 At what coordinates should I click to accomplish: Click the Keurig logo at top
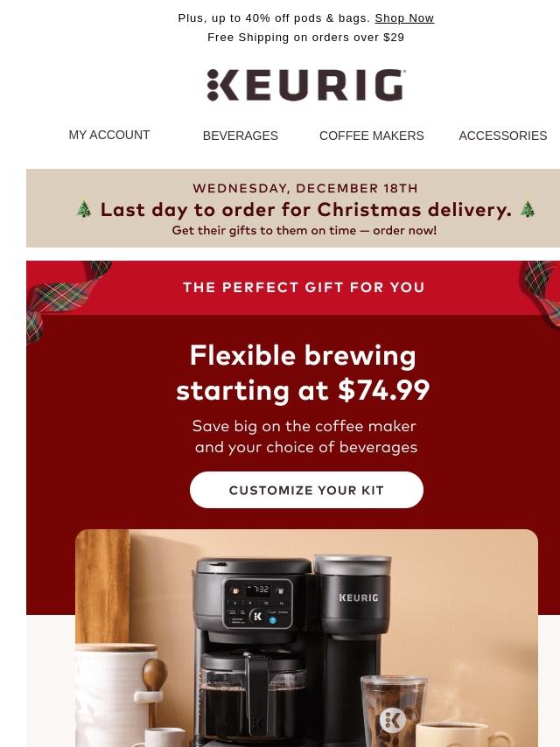coord(306,85)
